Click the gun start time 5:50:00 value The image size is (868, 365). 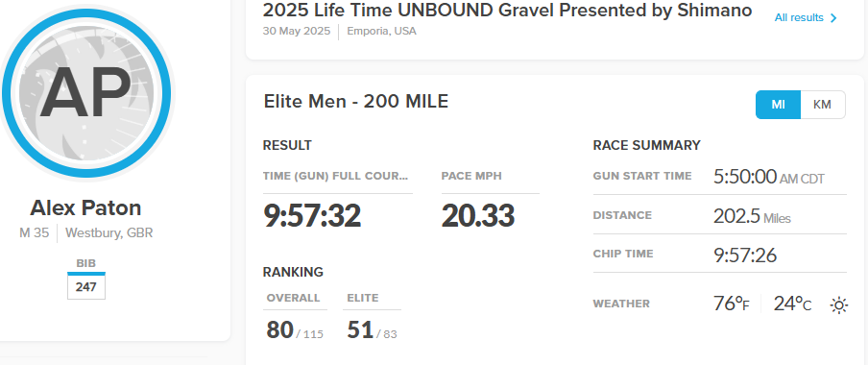(x=769, y=177)
